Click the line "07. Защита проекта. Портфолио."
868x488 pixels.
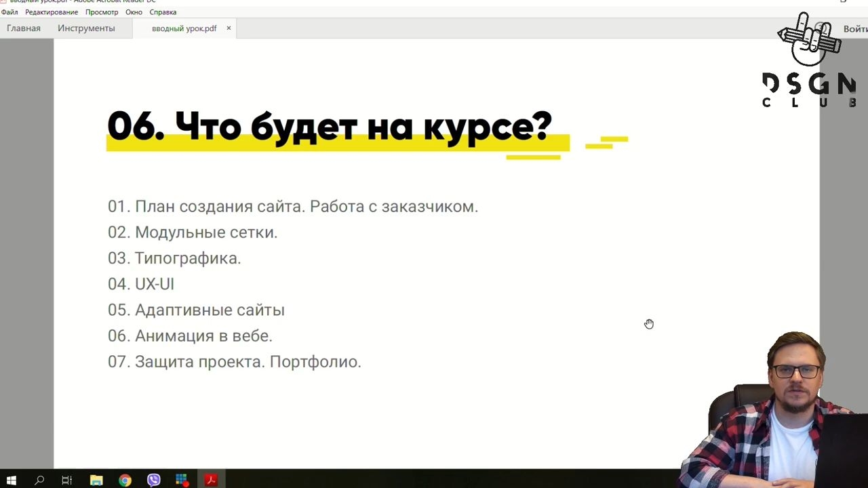click(235, 361)
